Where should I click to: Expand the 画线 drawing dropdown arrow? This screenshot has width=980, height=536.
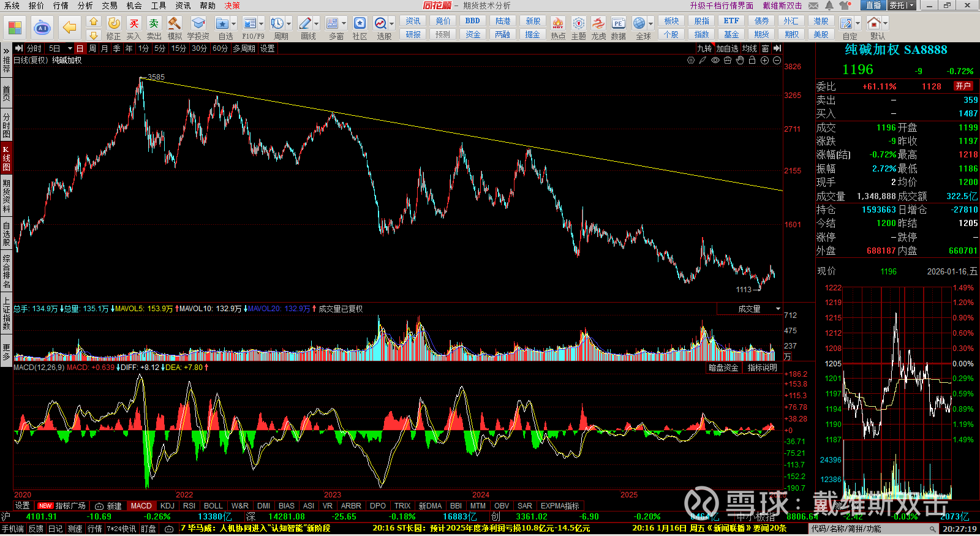316,24
